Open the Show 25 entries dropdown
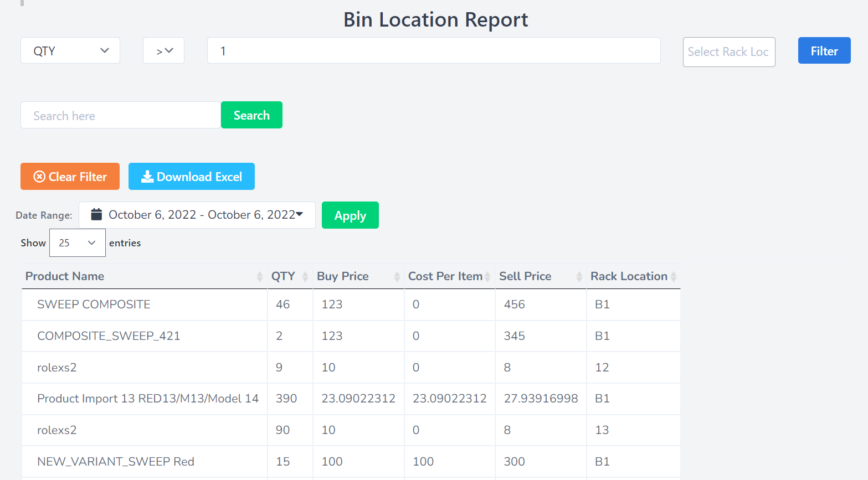This screenshot has width=868, height=480. (x=78, y=242)
